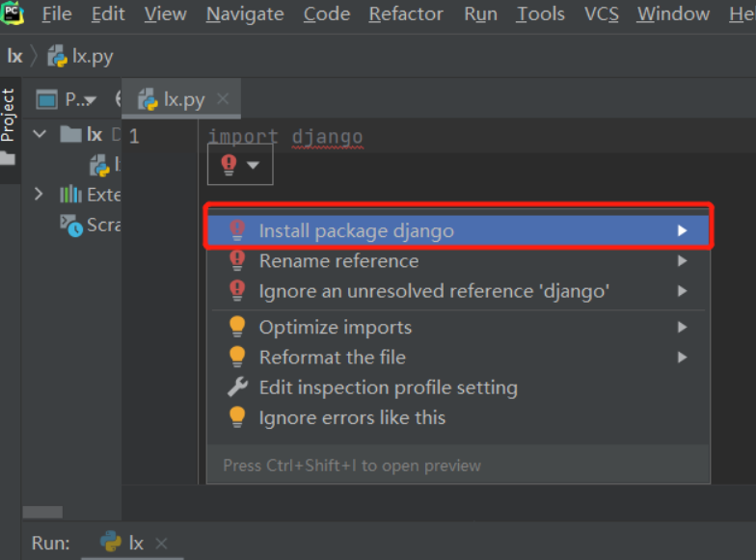Open the Code menu
This screenshot has width=756, height=560.
[326, 13]
